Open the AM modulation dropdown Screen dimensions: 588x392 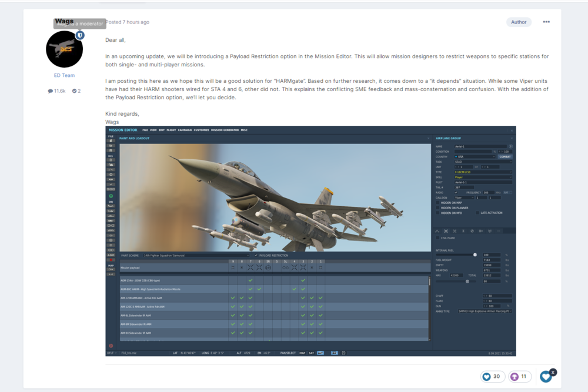(507, 193)
